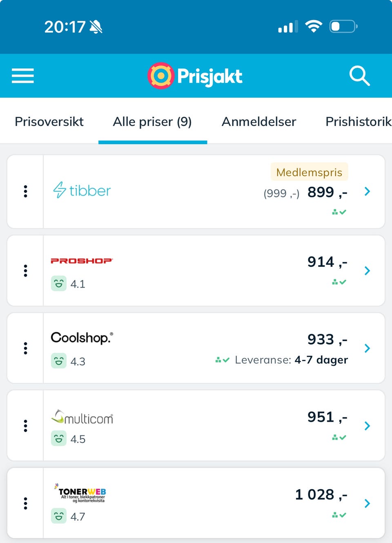Open the Multicom store logo link
392x543 pixels.
point(82,417)
